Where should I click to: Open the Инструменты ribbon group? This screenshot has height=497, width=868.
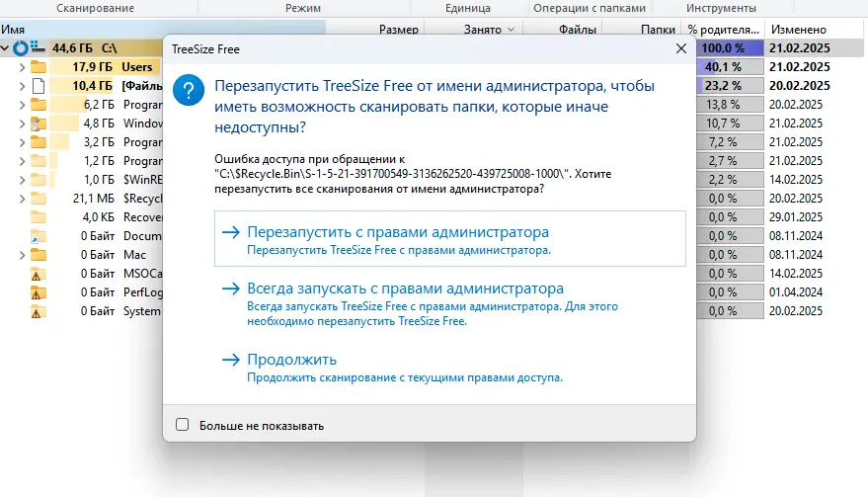tap(721, 8)
